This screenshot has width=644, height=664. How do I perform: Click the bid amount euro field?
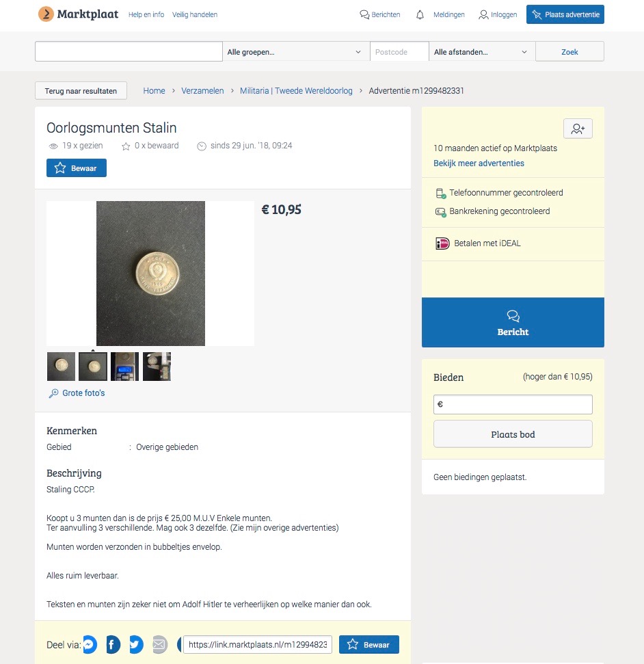(x=513, y=404)
